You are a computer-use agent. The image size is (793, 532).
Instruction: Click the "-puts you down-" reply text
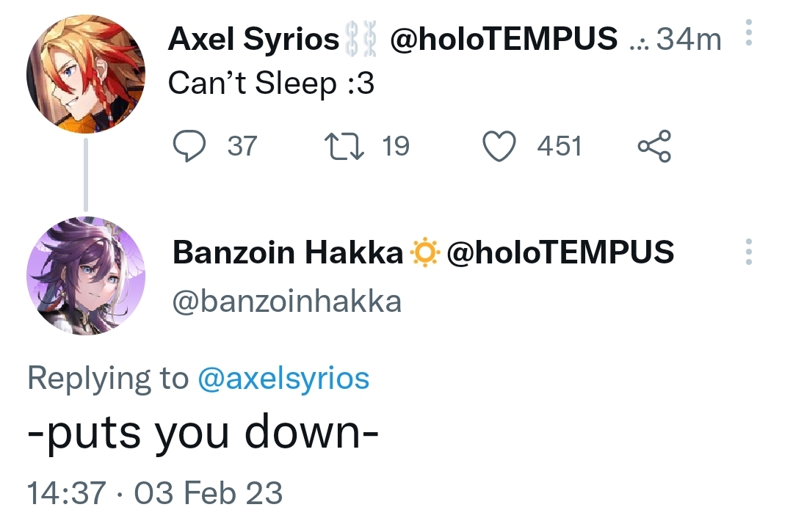pos(203,434)
